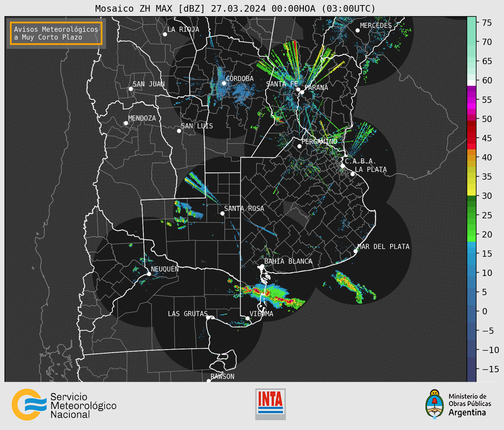Click the La Rioja city marker

pos(165,34)
